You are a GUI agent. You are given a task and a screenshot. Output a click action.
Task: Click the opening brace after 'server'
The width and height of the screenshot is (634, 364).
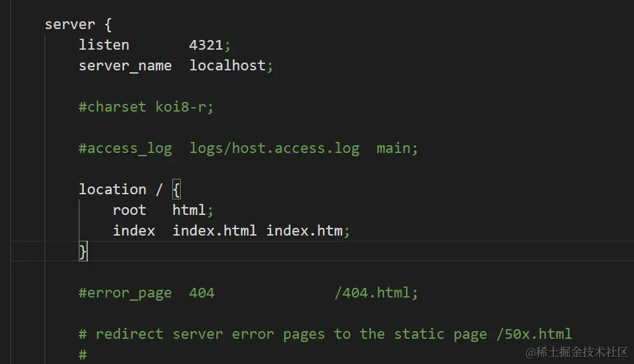pyautogui.click(x=108, y=25)
